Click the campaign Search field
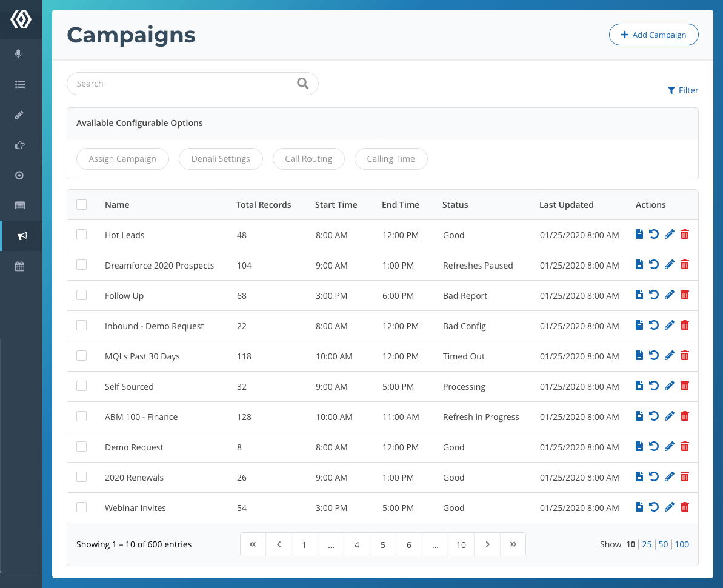Image resolution: width=723 pixels, height=588 pixels. tap(193, 84)
